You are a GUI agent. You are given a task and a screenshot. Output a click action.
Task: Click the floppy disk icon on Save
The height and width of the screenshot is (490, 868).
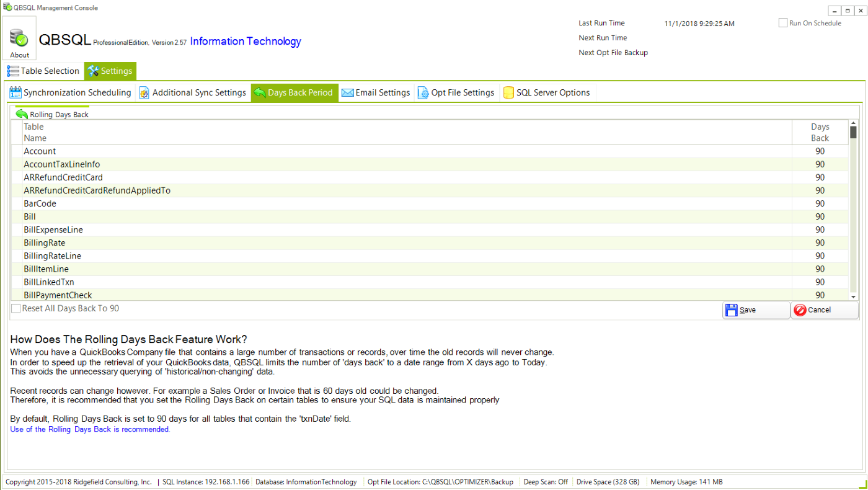pyautogui.click(x=731, y=310)
